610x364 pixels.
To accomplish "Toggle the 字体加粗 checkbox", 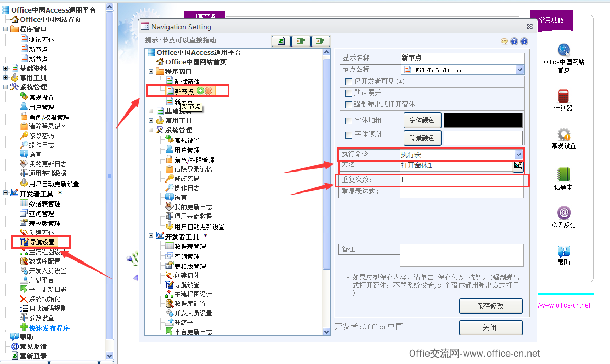I will [x=348, y=121].
